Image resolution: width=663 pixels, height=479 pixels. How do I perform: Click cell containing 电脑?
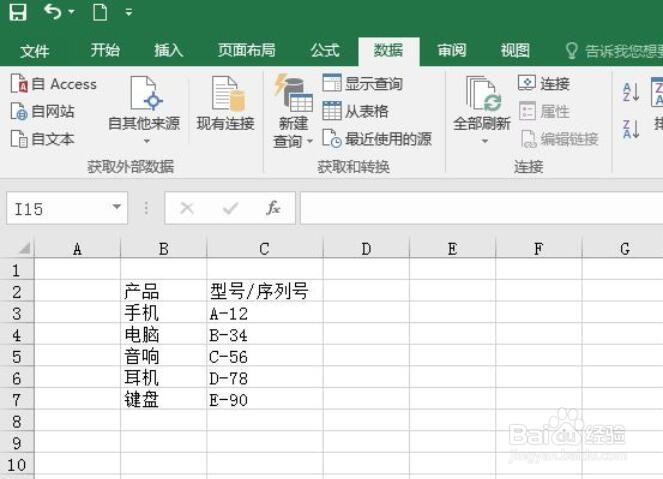(x=164, y=334)
